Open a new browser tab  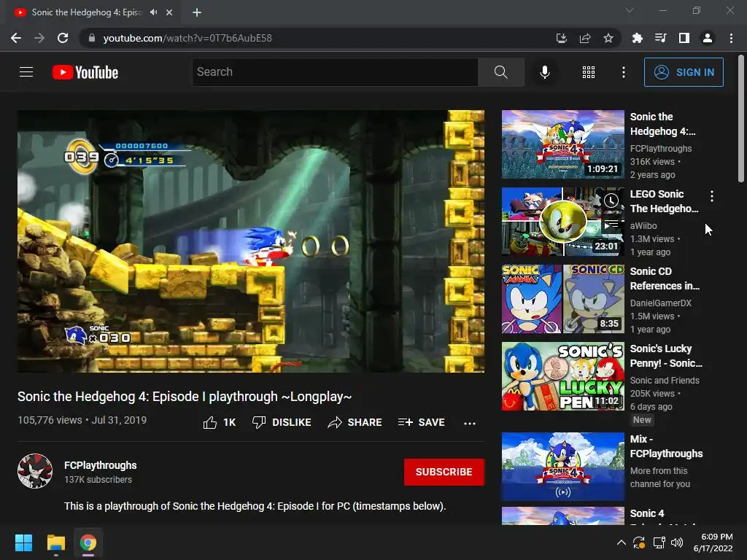197,12
